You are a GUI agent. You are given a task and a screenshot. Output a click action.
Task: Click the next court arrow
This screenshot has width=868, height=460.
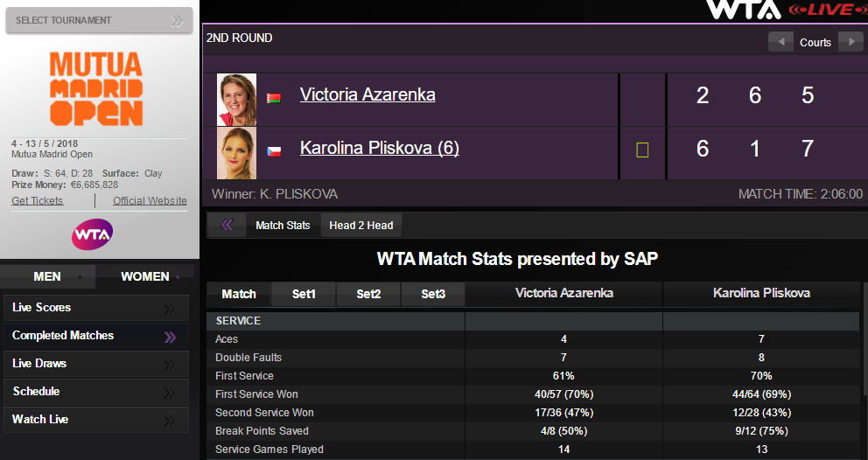click(850, 42)
